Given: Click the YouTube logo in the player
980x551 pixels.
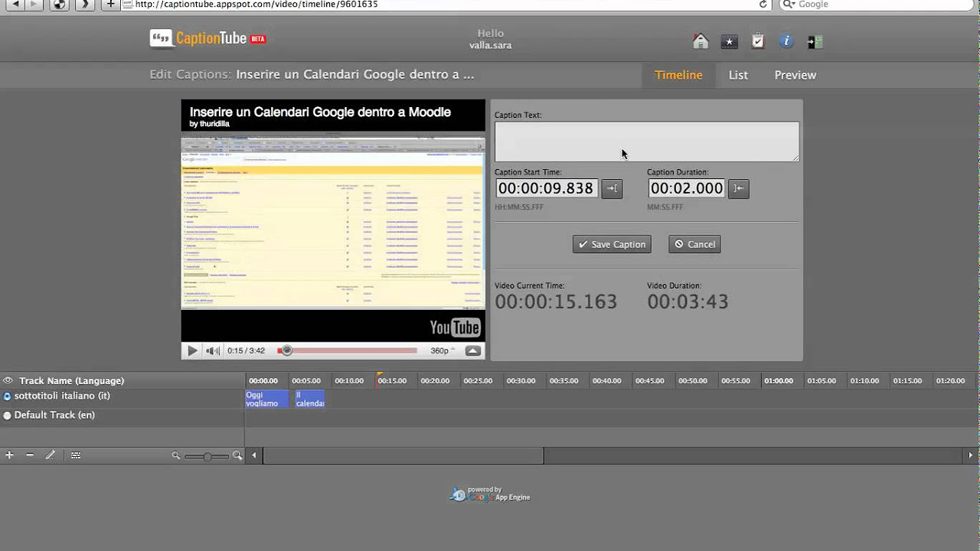Looking at the screenshot, I should (455, 328).
